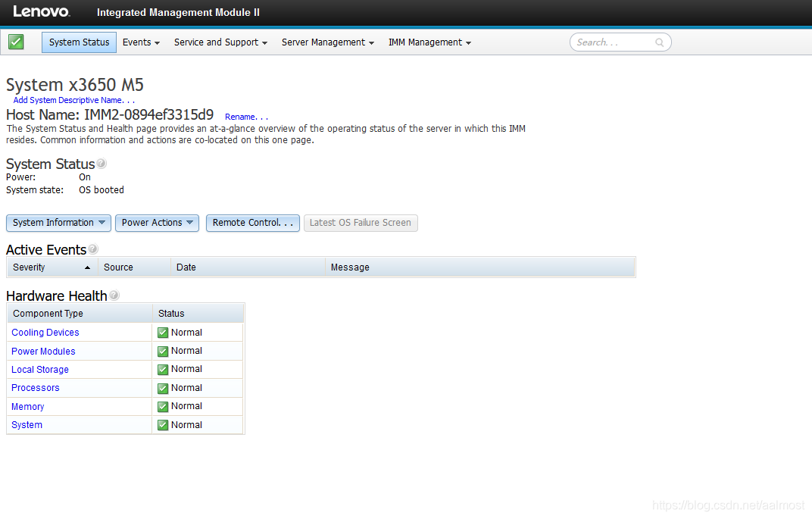This screenshot has width=812, height=519.
Task: Sort events by Date column header
Action: (248, 267)
